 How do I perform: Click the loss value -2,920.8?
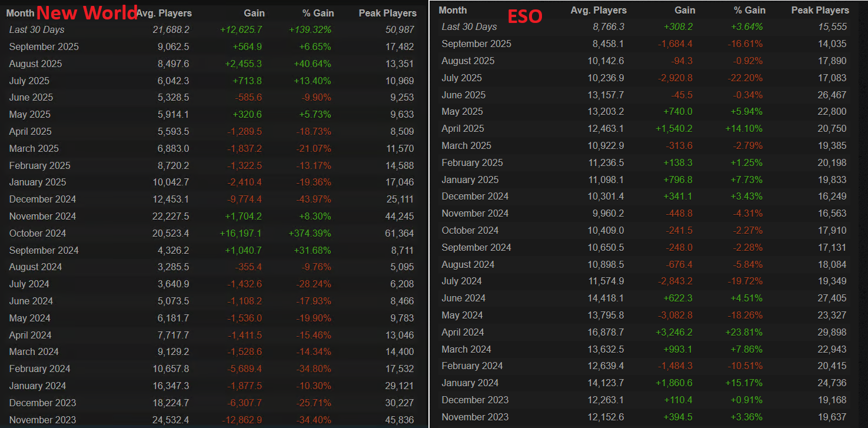pyautogui.click(x=676, y=78)
